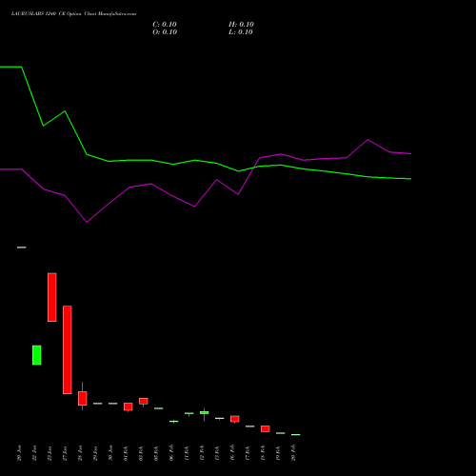Click the green candle above 22 Jan

[x=37, y=355]
